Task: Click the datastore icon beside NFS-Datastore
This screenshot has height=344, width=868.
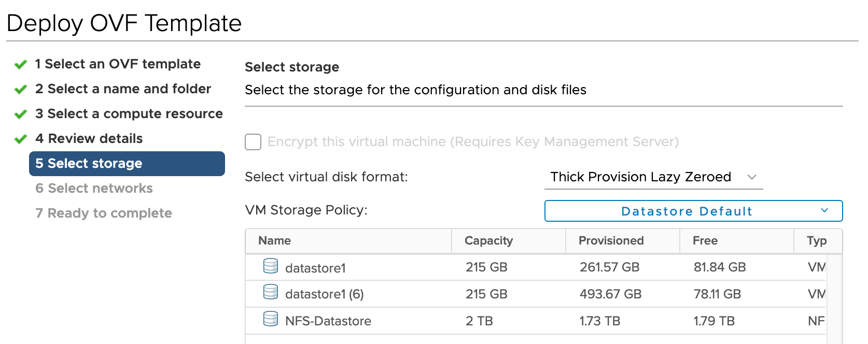Action: coord(270,320)
